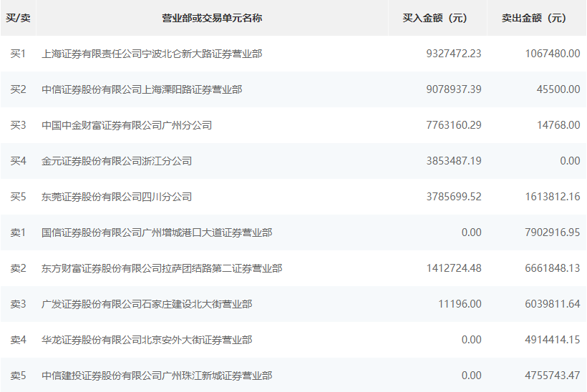This screenshot has width=587, height=392.
Task: Select 广发证券股份有限公司石家庄建设北大街营业部
Action: (147, 304)
